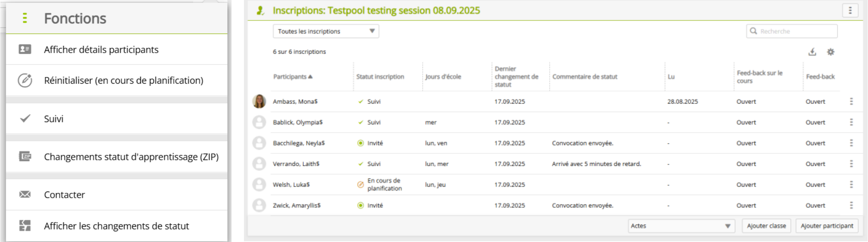Click the Ajouter classe button
Viewport: 868px width, 242px height.
point(766,226)
